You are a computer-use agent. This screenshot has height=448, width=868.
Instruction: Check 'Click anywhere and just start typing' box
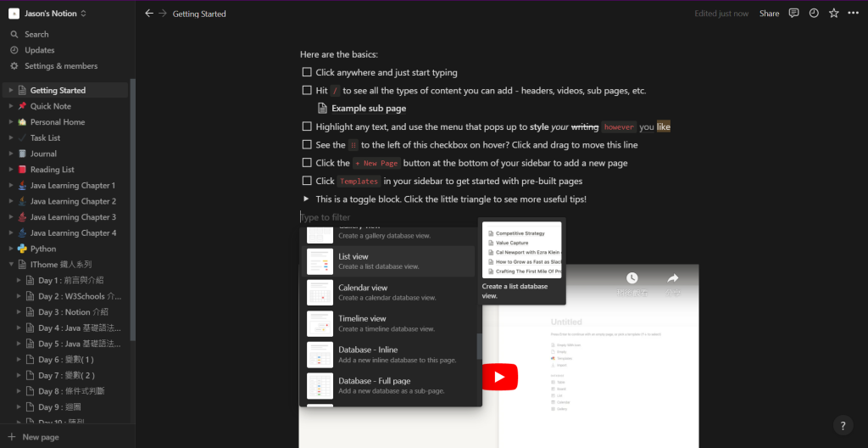(307, 72)
